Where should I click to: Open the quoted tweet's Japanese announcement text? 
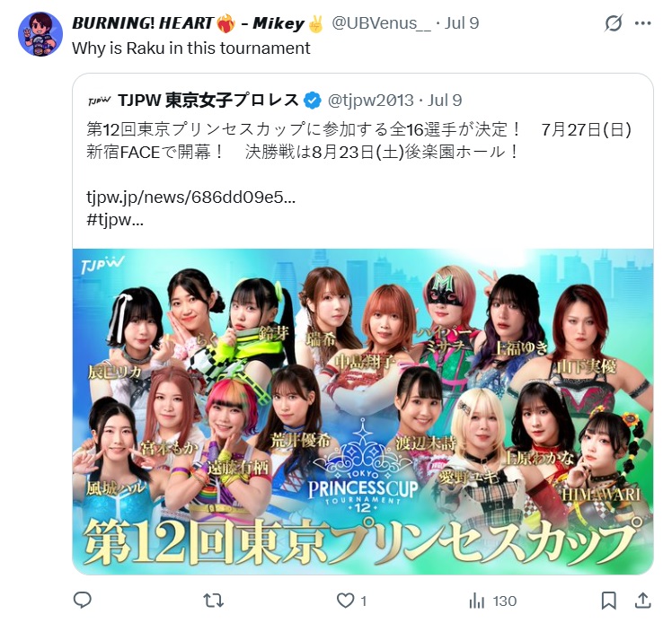click(358, 140)
